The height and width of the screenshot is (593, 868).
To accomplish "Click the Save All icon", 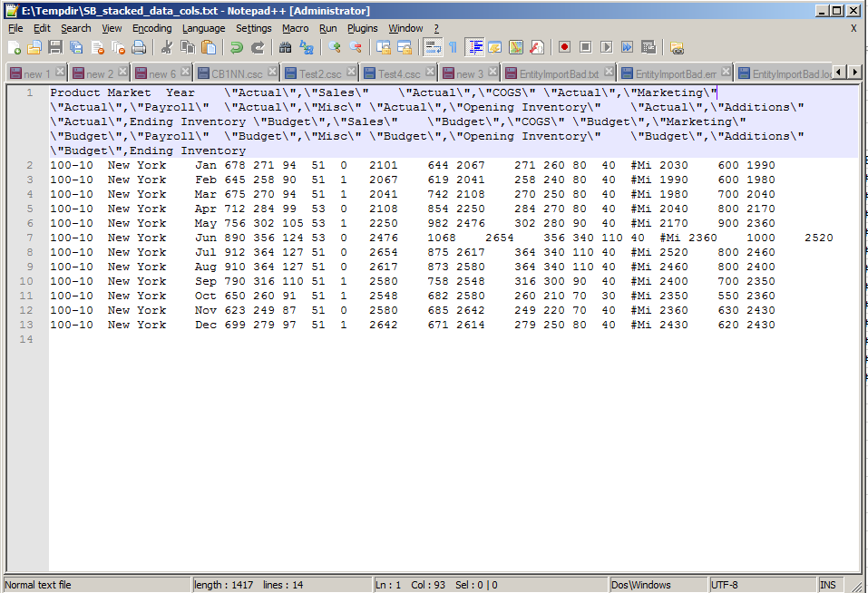I will pos(76,48).
